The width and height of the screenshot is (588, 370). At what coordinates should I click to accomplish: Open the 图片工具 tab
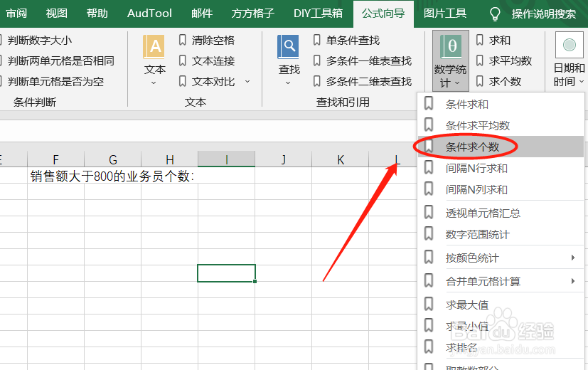pyautogui.click(x=445, y=14)
